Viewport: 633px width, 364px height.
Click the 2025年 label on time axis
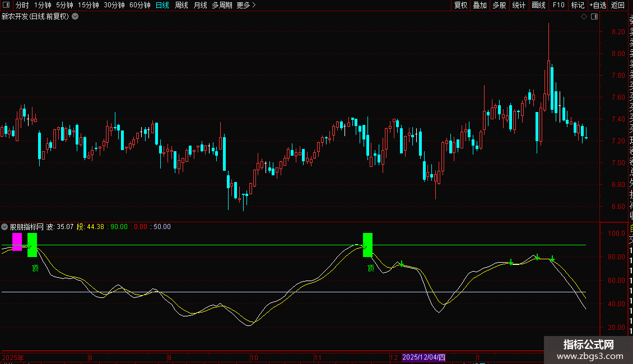(12, 357)
